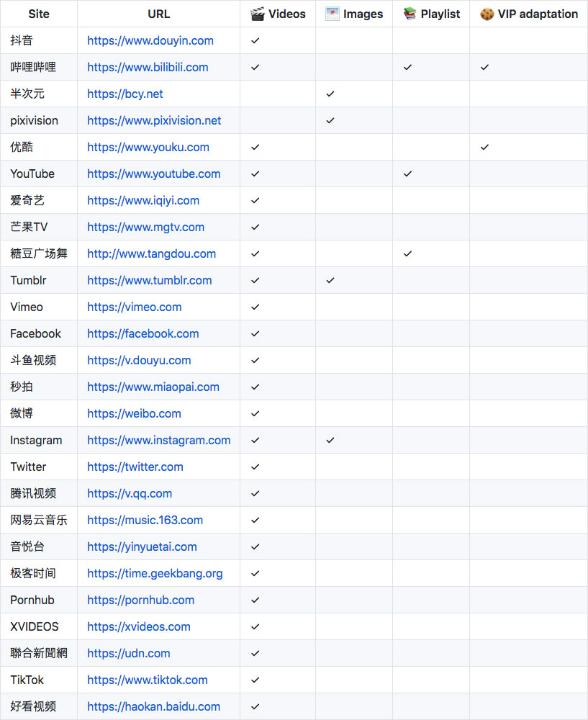Click the clapperboard icon beside Videos
The width and height of the screenshot is (588, 720).
(257, 14)
